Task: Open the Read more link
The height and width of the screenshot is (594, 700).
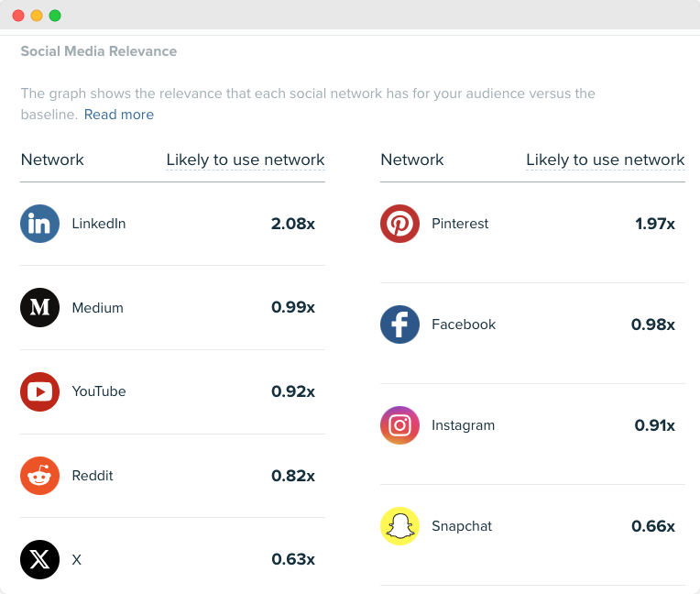Action: tap(119, 115)
